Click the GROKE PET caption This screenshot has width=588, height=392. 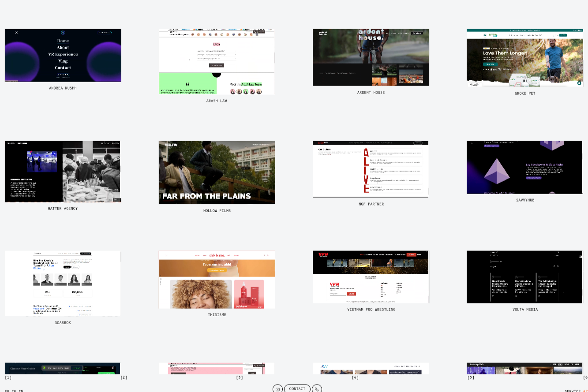point(525,93)
